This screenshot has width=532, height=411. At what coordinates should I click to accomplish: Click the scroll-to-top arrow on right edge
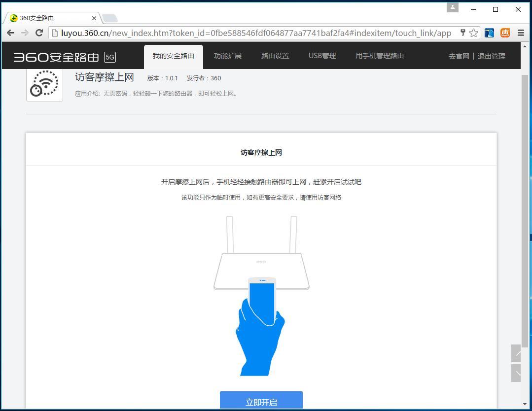pyautogui.click(x=516, y=354)
